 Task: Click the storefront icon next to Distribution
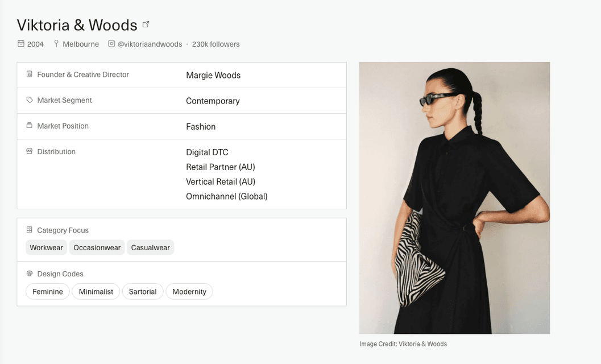pos(29,152)
